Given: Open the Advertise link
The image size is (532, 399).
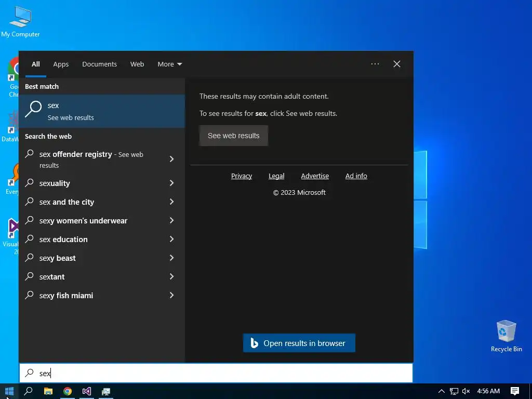Looking at the screenshot, I should (315, 176).
